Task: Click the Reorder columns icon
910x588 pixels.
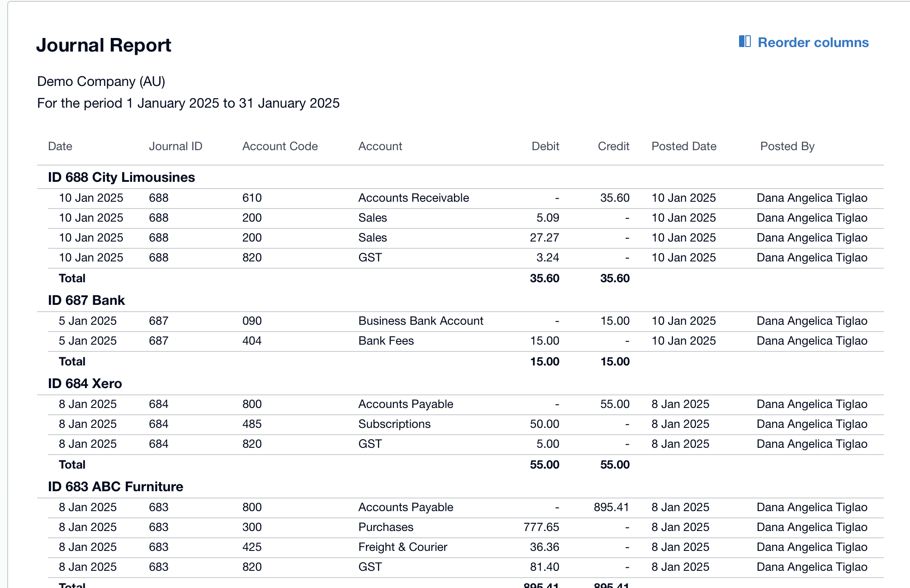Action: (744, 42)
